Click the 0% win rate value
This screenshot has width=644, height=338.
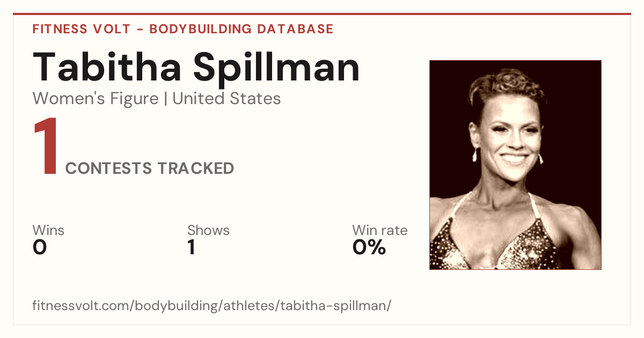[369, 247]
